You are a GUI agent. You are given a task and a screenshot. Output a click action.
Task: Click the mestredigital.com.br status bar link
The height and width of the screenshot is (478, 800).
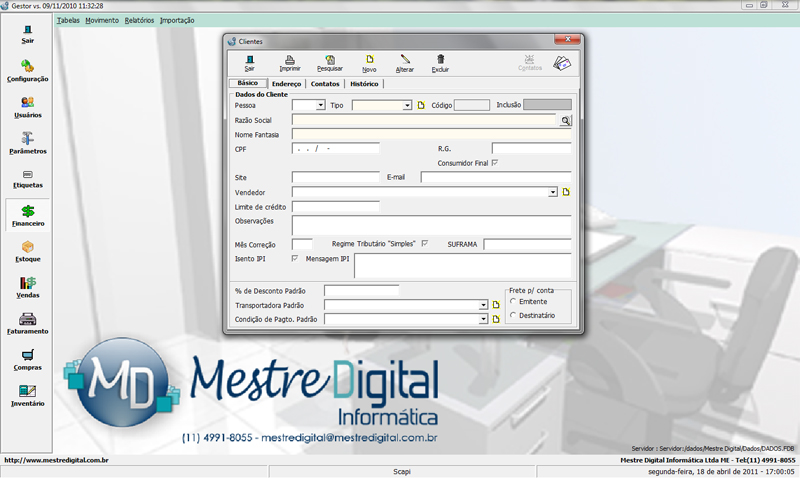pos(56,460)
